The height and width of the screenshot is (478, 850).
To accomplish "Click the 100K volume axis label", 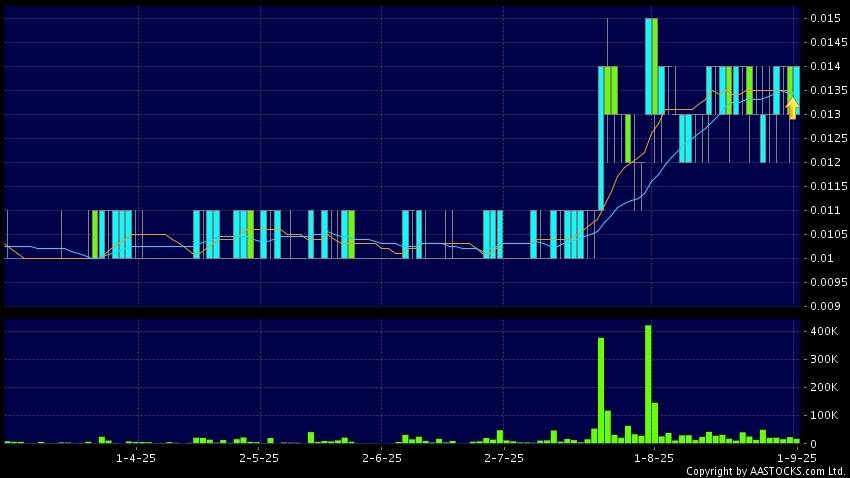I will [824, 416].
